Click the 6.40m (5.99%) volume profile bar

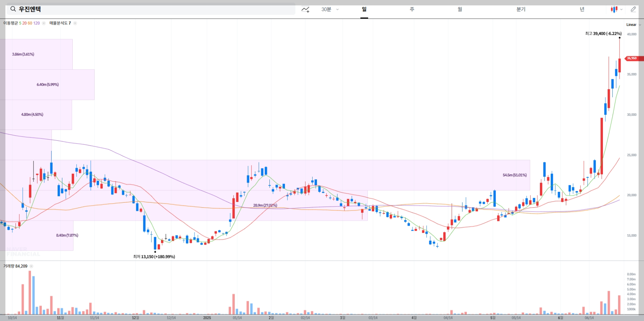[48, 85]
